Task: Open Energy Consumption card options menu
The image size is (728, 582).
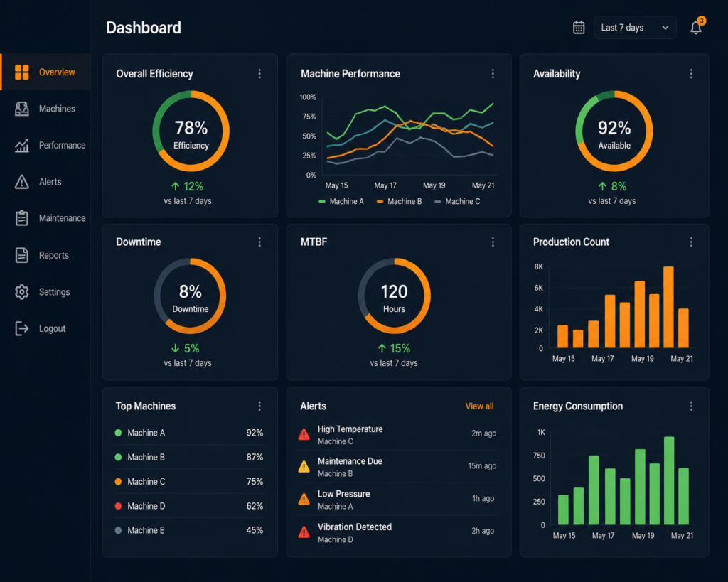Action: coord(691,406)
